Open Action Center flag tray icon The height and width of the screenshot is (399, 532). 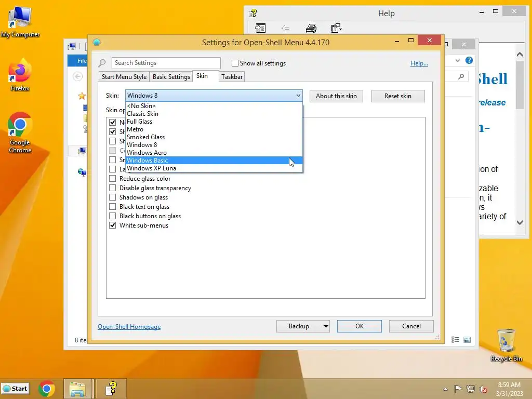(458, 389)
